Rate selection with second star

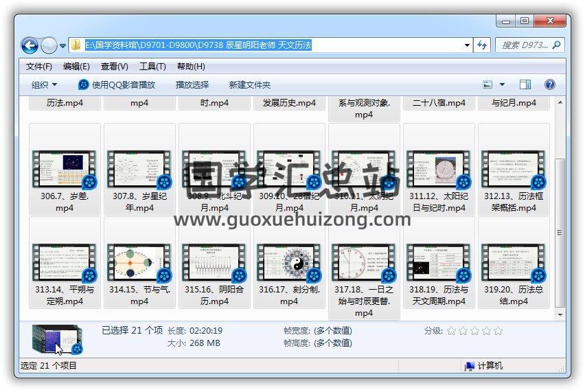tap(463, 331)
